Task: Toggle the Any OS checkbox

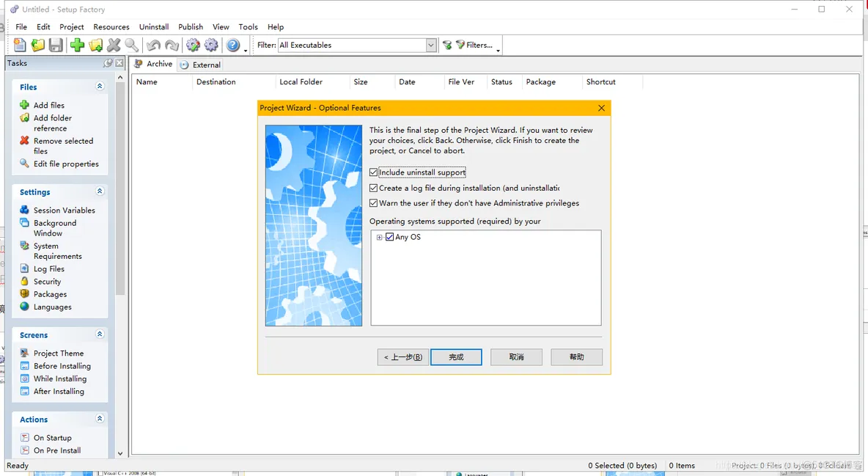Action: (390, 237)
